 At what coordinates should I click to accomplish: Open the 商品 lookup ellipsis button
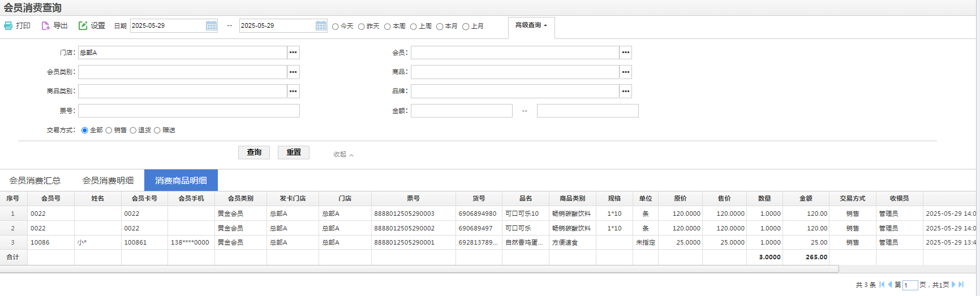(x=625, y=72)
